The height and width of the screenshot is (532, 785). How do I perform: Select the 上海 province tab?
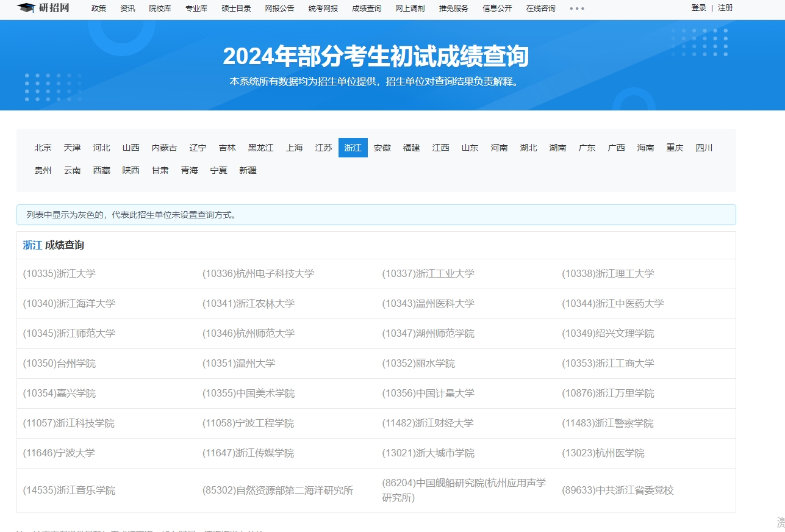[295, 148]
